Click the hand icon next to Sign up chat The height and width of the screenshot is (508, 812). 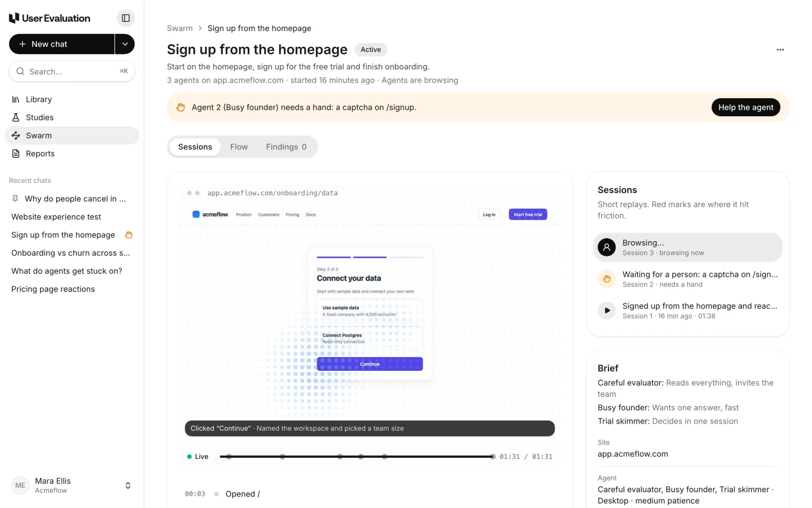click(129, 235)
